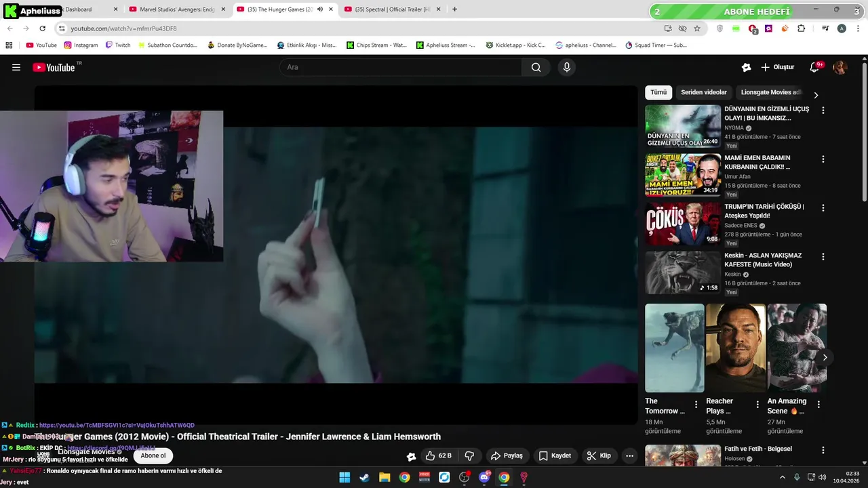Open the Kicklet.app bookmark

click(x=515, y=45)
